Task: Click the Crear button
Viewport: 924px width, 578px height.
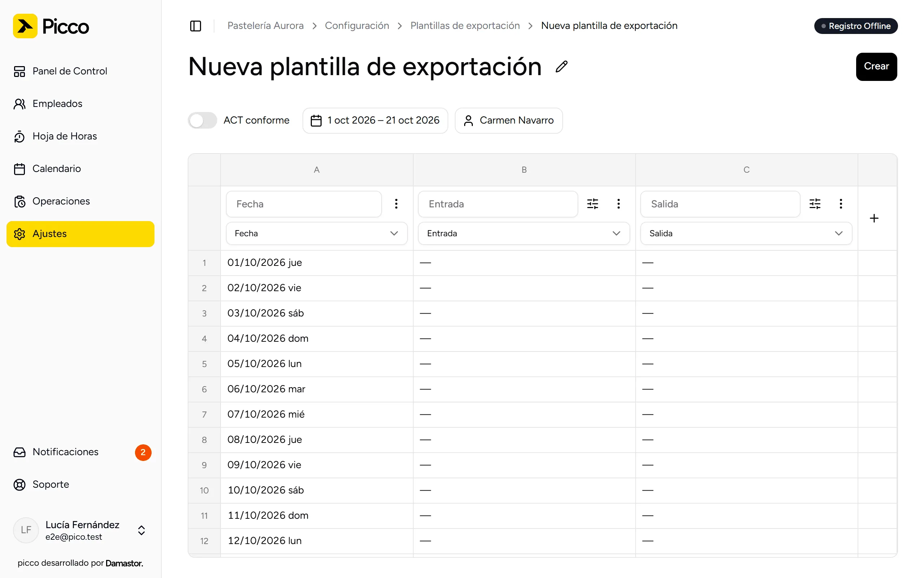Action: point(876,66)
